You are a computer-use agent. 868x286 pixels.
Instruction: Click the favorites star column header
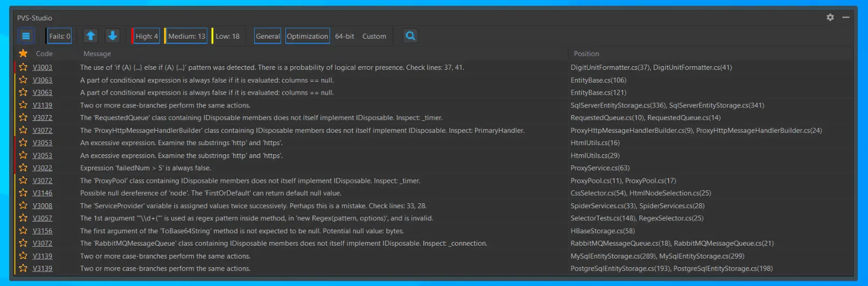click(x=23, y=53)
